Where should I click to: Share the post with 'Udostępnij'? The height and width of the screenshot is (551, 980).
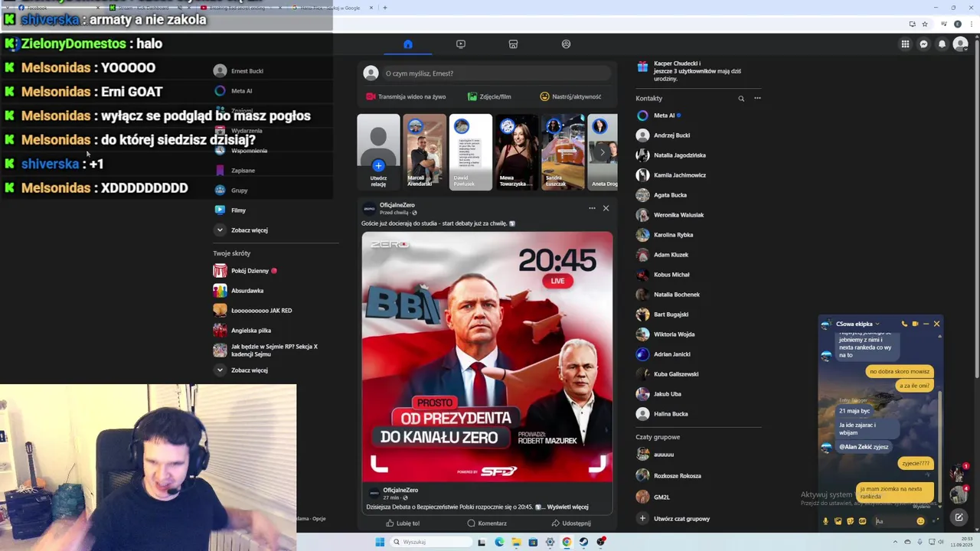(571, 523)
